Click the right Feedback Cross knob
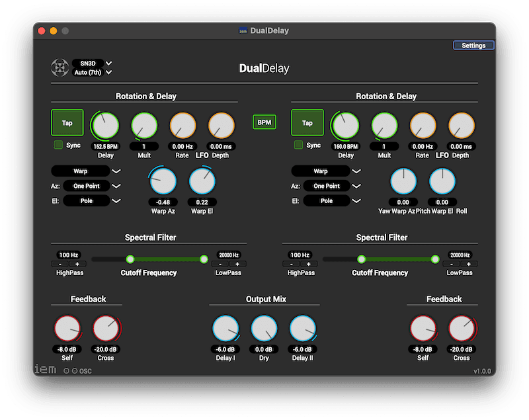529x420 pixels. point(461,329)
